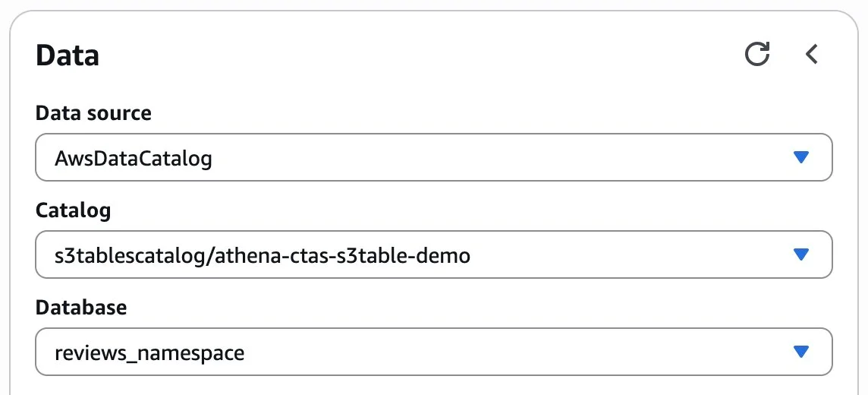Open the Data source dropdown showing AwsDataCatalog

pos(434,157)
